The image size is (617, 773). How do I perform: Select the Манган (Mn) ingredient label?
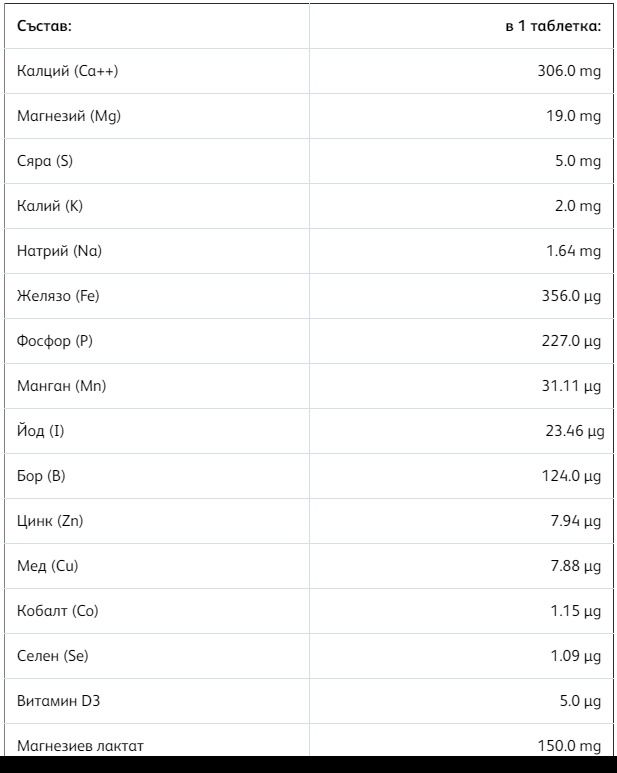point(61,386)
